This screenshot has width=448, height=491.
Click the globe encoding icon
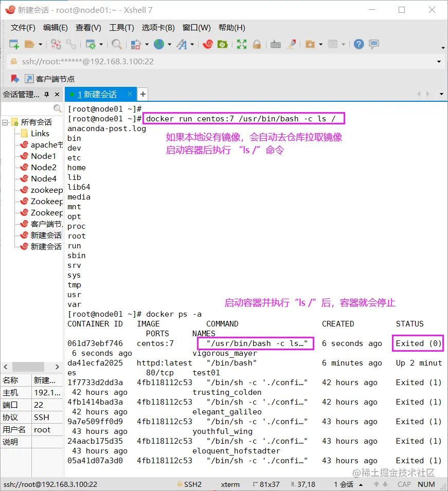pyautogui.click(x=159, y=44)
